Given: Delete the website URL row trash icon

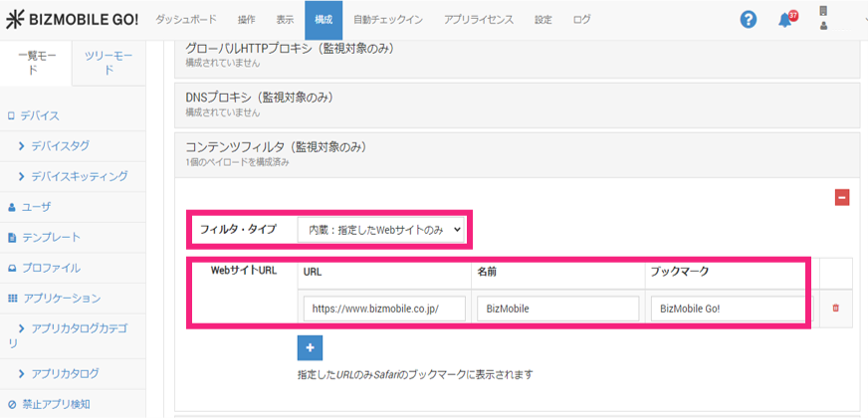Looking at the screenshot, I should pos(835,309).
